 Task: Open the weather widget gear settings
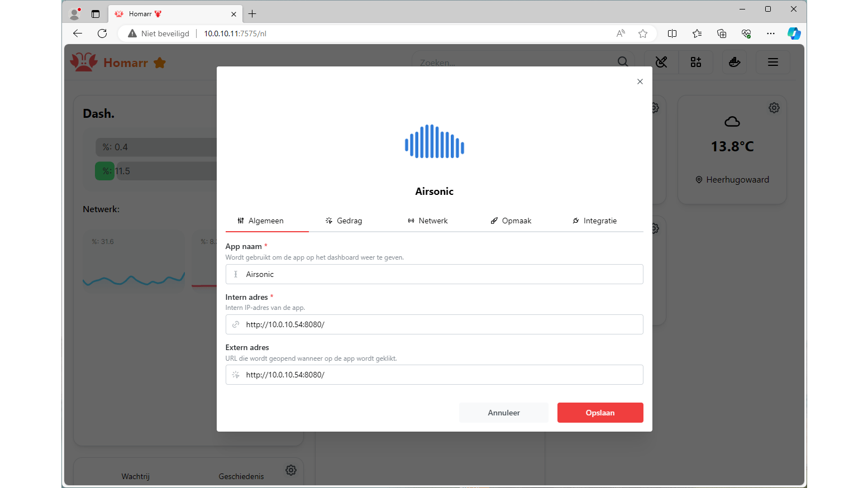pyautogui.click(x=774, y=108)
